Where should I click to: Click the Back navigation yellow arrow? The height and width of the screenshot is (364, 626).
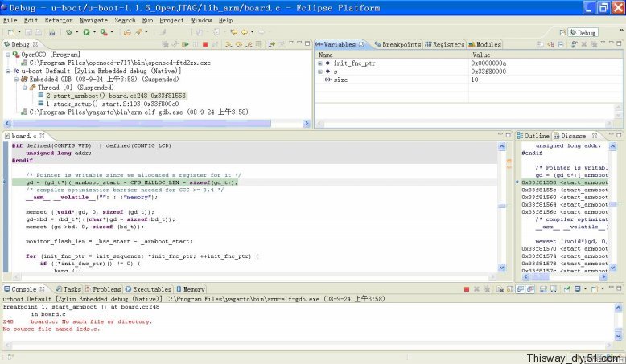[x=245, y=32]
